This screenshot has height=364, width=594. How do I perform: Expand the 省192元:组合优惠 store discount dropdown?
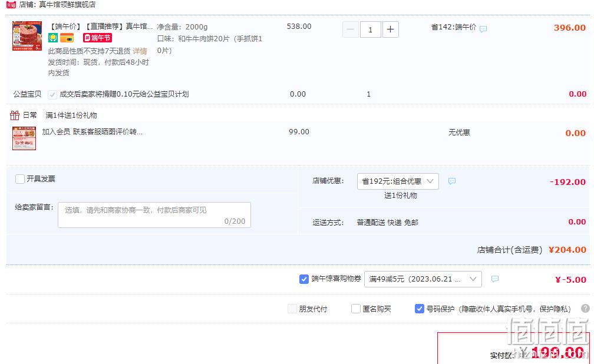click(x=398, y=181)
